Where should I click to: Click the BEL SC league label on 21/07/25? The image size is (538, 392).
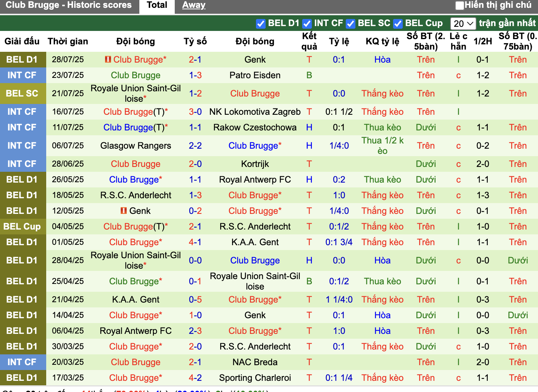[x=22, y=94]
